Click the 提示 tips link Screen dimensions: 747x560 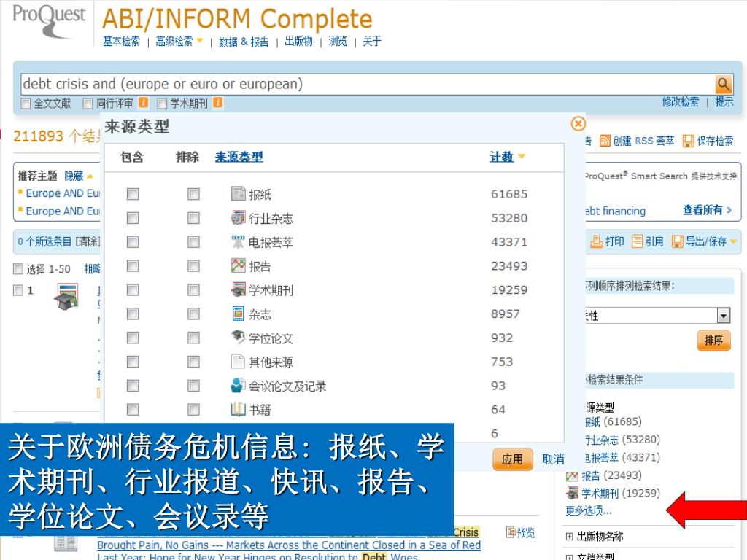(x=724, y=102)
